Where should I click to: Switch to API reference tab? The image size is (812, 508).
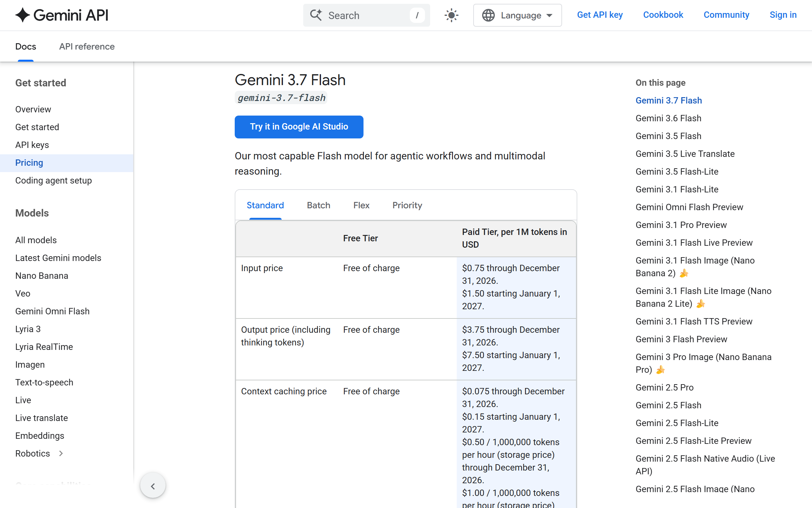[x=87, y=46]
